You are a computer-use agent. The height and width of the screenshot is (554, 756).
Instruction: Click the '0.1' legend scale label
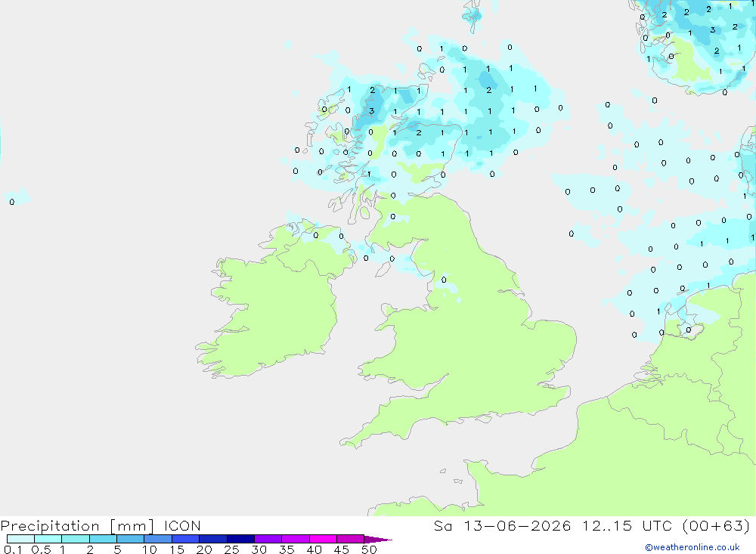13,549
